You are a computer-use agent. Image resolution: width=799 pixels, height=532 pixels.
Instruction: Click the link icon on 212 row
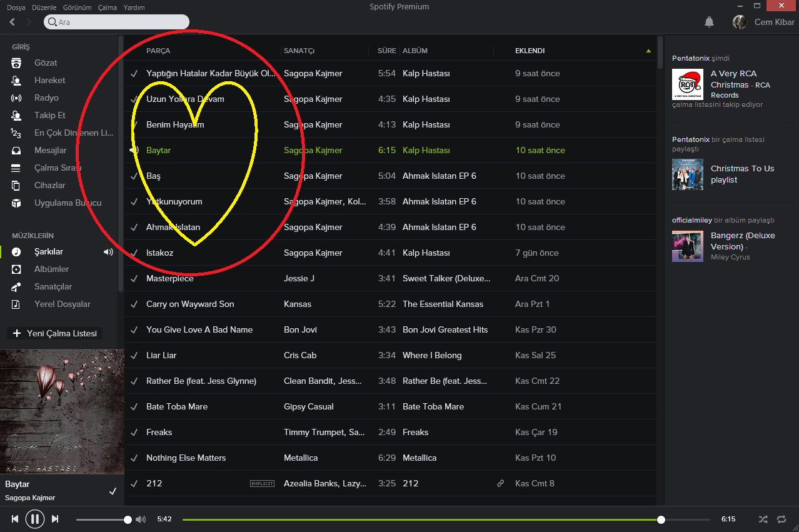(500, 483)
